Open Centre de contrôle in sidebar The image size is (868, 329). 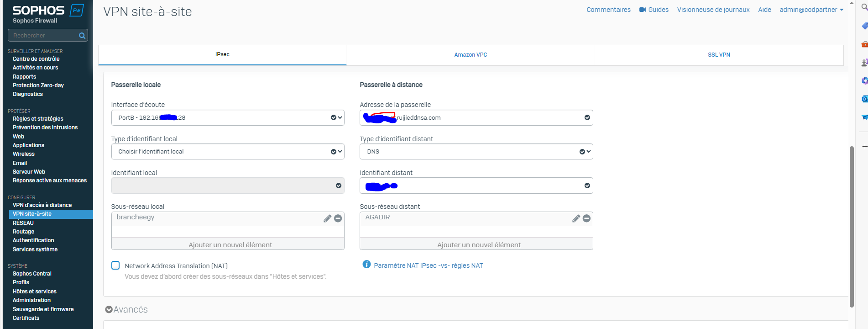[36, 59]
